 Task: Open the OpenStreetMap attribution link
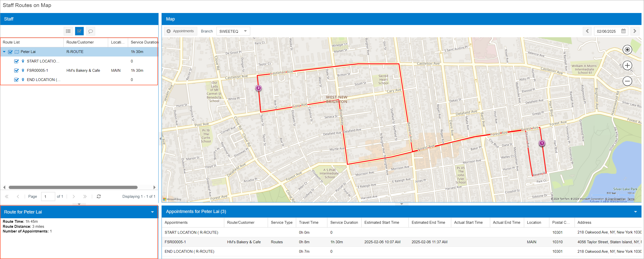point(615,199)
